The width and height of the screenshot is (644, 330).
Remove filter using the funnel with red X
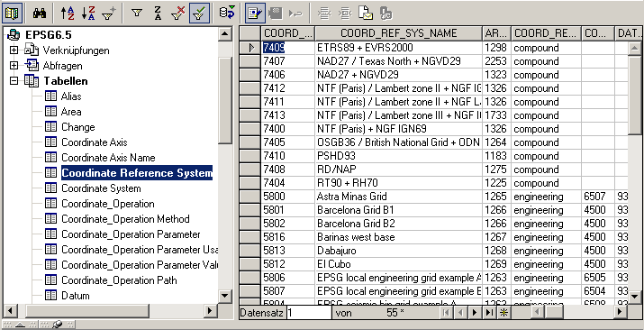tap(178, 14)
